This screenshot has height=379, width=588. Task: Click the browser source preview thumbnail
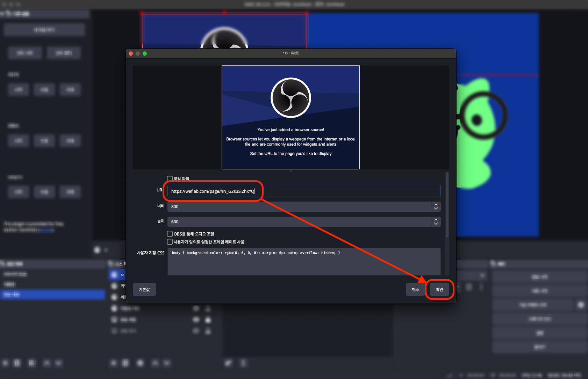pyautogui.click(x=291, y=117)
